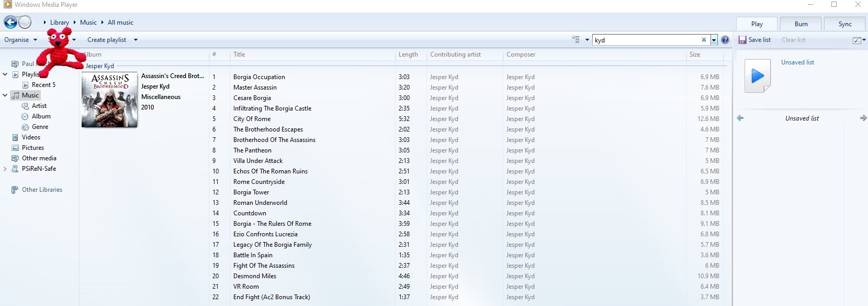Browse music by Album
The width and height of the screenshot is (868, 306).
click(41, 116)
